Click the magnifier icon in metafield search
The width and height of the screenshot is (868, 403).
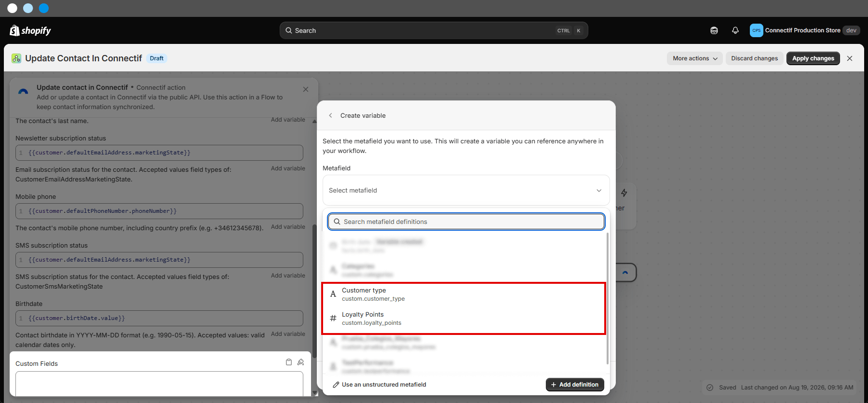(x=337, y=222)
